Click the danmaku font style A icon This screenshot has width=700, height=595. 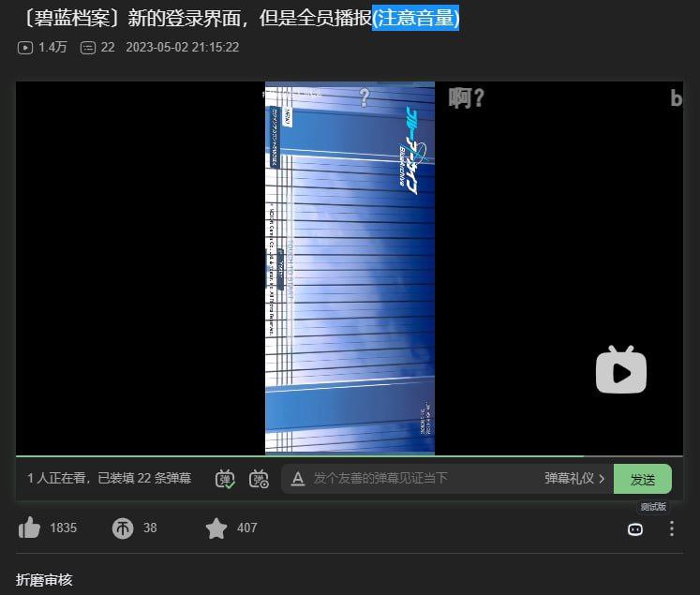click(298, 479)
